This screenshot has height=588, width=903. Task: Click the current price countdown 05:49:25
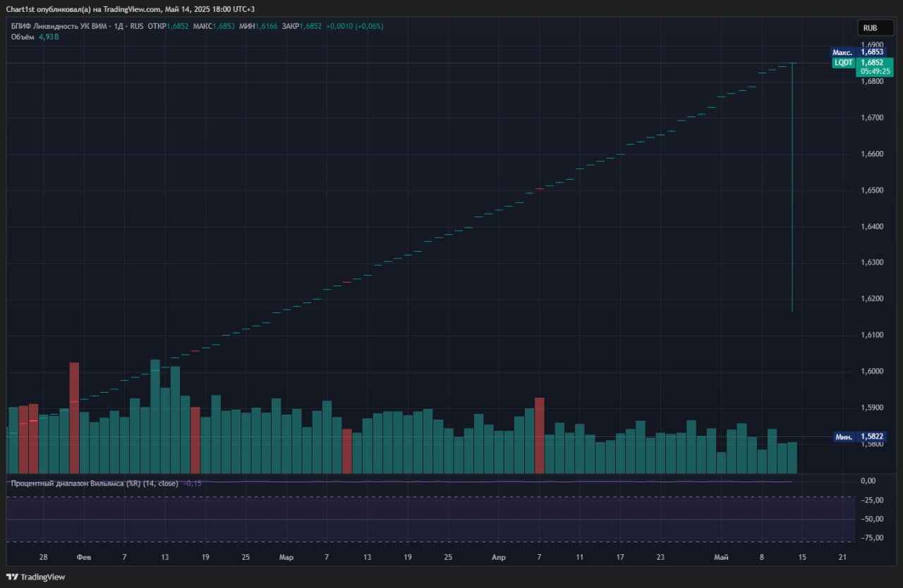[x=875, y=71]
